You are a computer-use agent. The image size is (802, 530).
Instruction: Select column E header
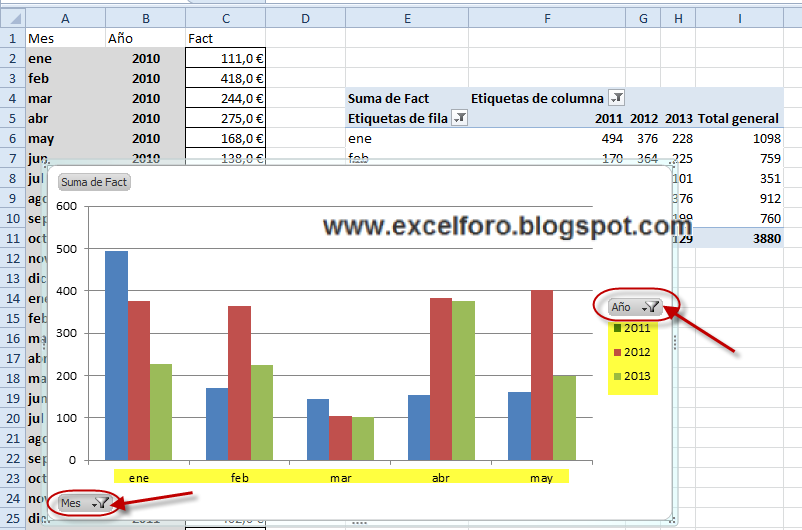coord(407,18)
